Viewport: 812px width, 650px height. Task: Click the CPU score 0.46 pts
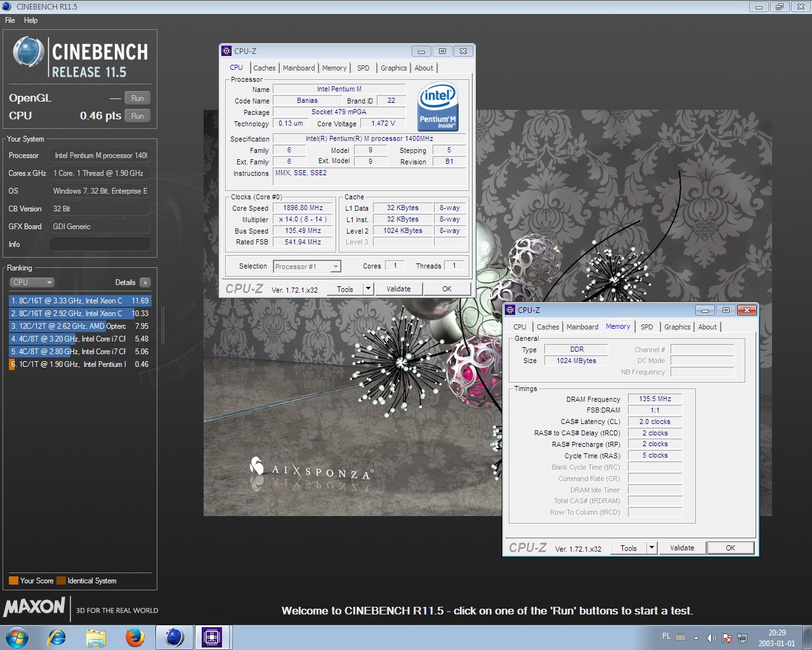100,116
